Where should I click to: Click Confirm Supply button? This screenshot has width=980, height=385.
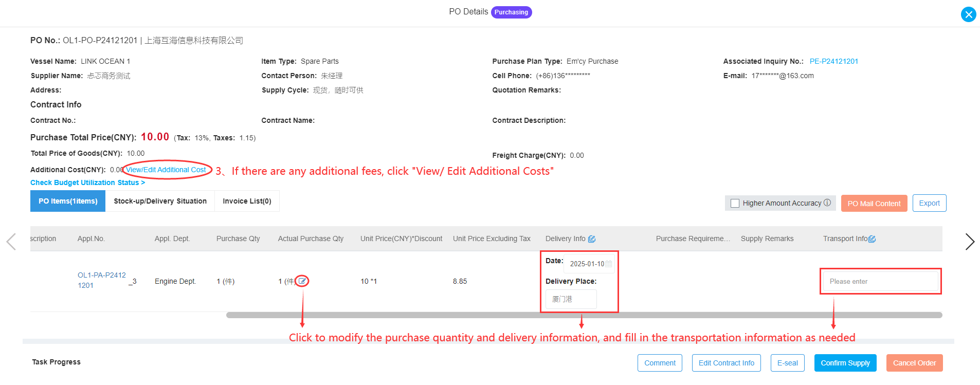pyautogui.click(x=845, y=363)
